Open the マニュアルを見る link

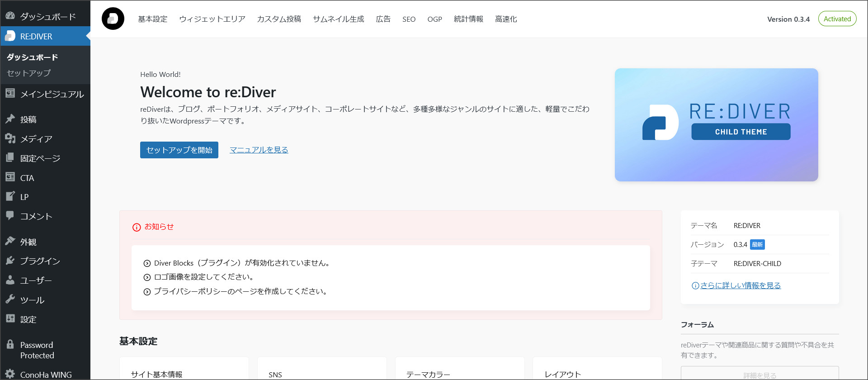259,150
